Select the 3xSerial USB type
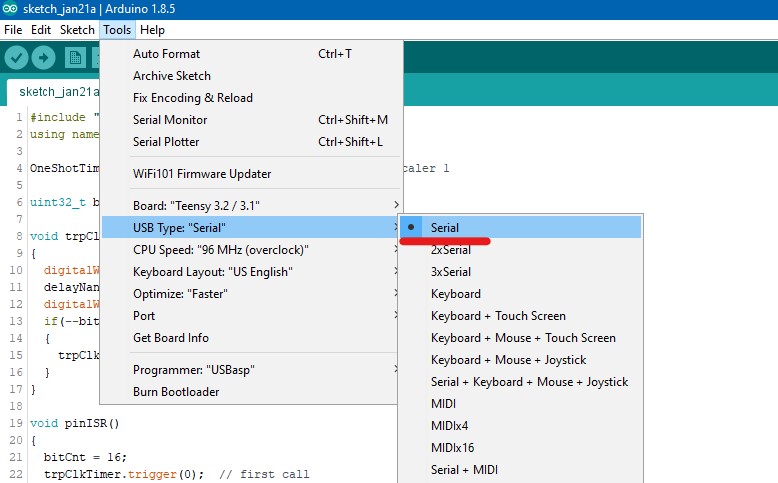Screen dimensions: 778x483 coord(520,272)
